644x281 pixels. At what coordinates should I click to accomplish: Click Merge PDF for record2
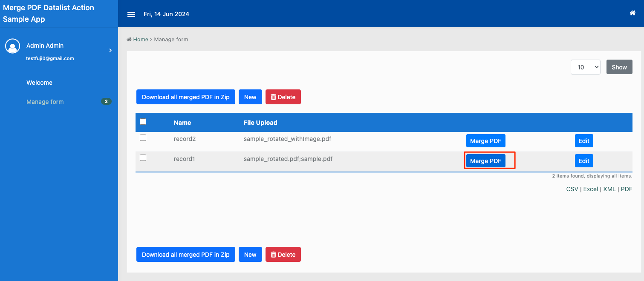coord(485,141)
